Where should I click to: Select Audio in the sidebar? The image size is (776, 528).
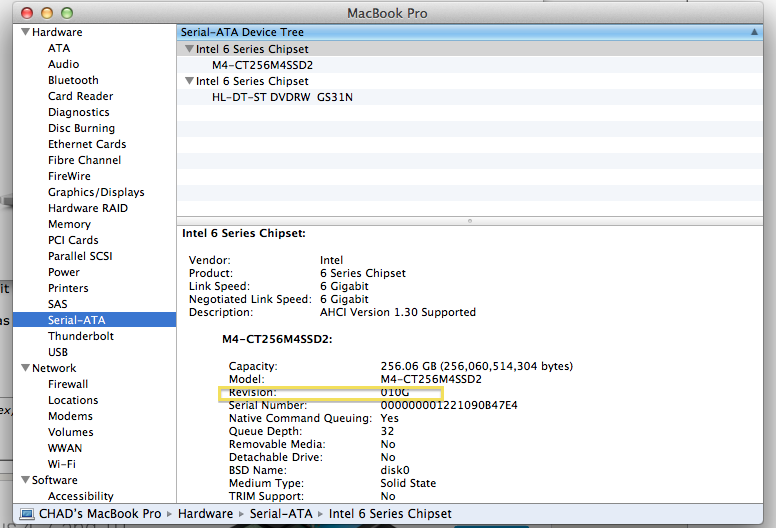[63, 64]
